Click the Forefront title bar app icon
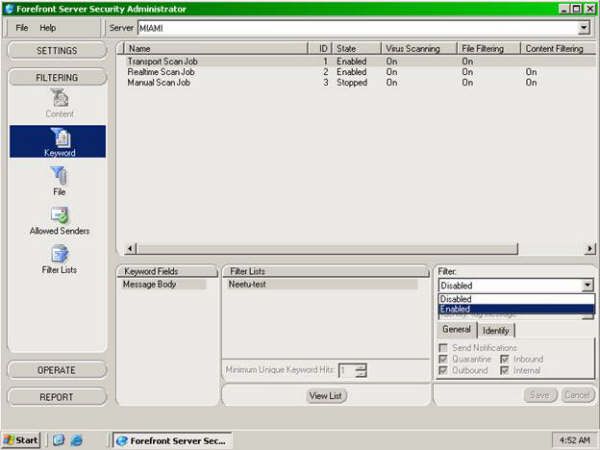Viewport: 600px width, 450px height. tap(9, 9)
